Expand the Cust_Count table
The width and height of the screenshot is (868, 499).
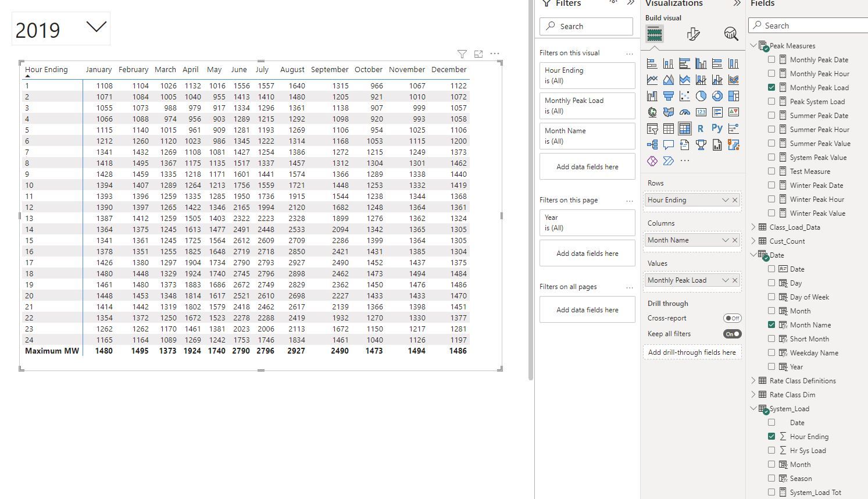click(x=753, y=241)
